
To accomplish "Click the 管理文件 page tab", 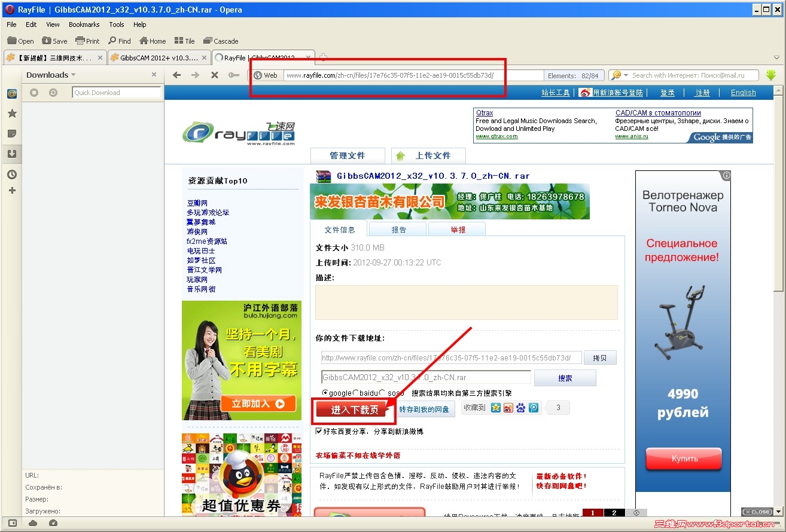I will 348,155.
